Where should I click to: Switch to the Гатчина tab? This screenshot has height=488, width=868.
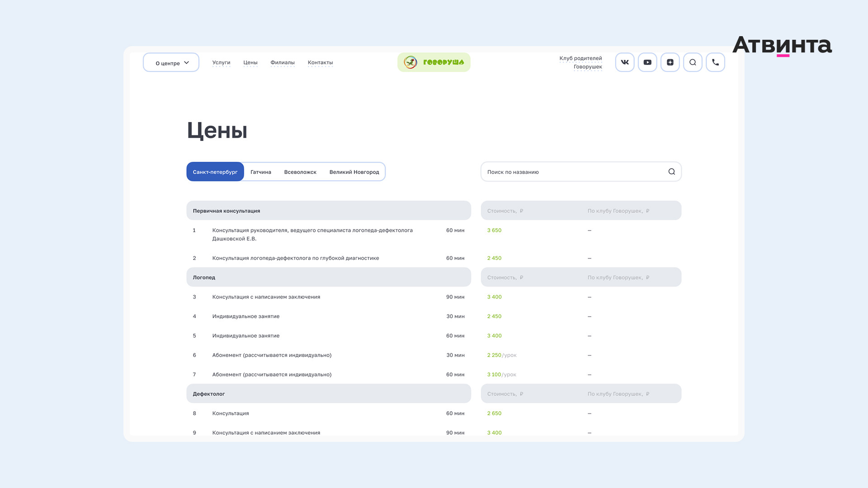point(261,172)
